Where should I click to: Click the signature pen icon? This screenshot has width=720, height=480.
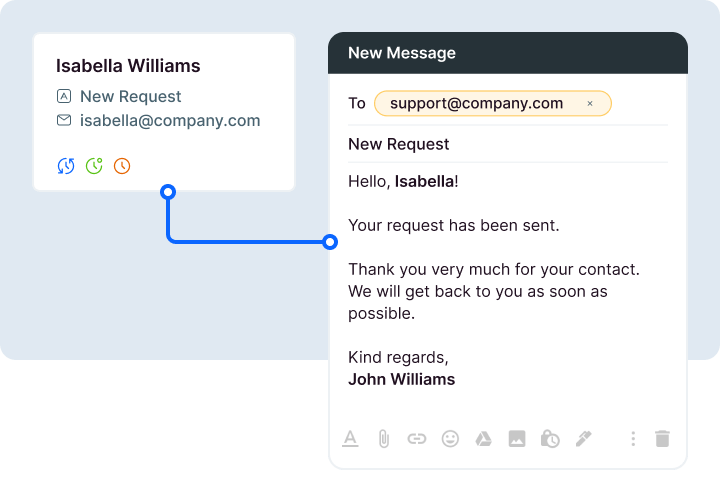point(584,438)
